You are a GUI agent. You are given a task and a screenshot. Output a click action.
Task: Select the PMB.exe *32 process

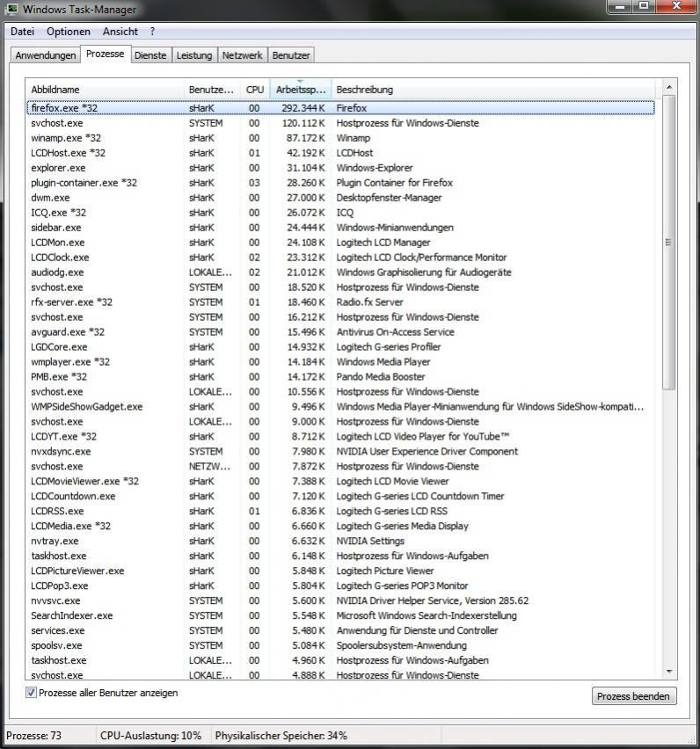340,377
